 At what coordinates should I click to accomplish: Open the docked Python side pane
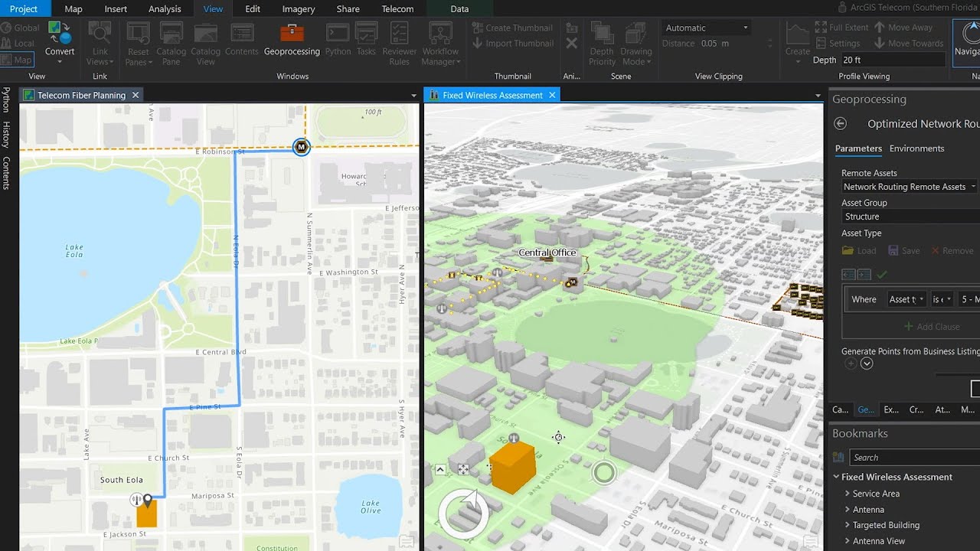[5, 99]
